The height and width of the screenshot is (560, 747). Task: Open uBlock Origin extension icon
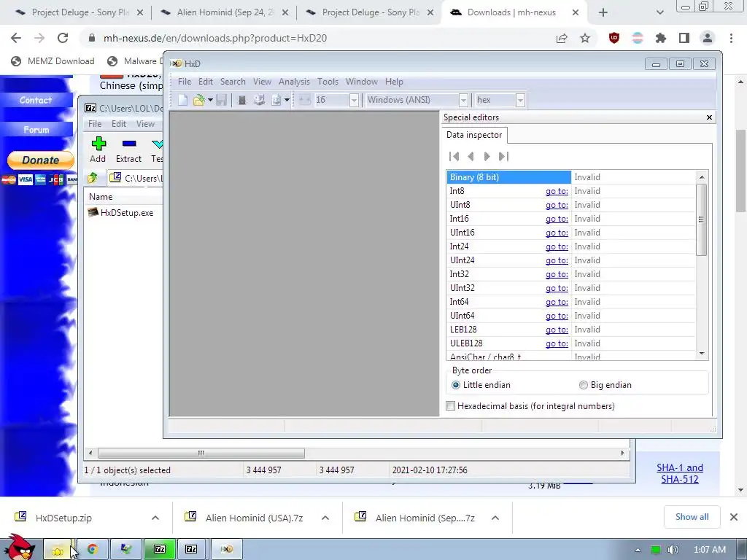click(614, 38)
